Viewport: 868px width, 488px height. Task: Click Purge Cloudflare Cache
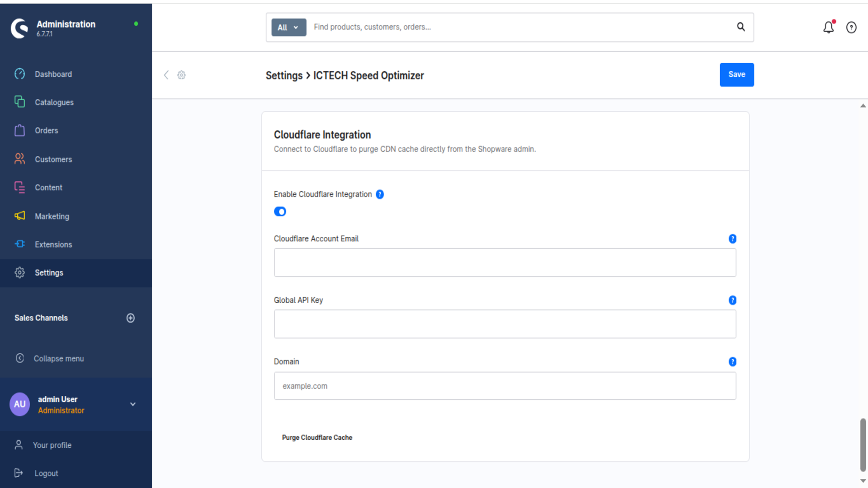pyautogui.click(x=317, y=437)
